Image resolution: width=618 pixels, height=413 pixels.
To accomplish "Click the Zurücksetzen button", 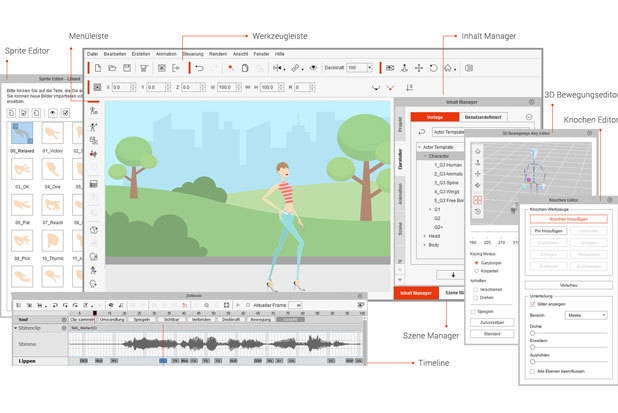I will click(492, 322).
